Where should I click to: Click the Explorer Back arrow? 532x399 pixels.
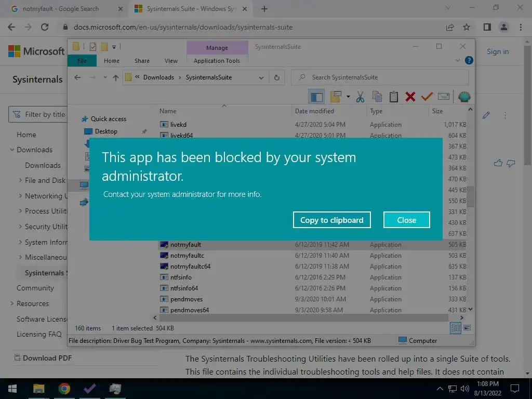point(77,77)
